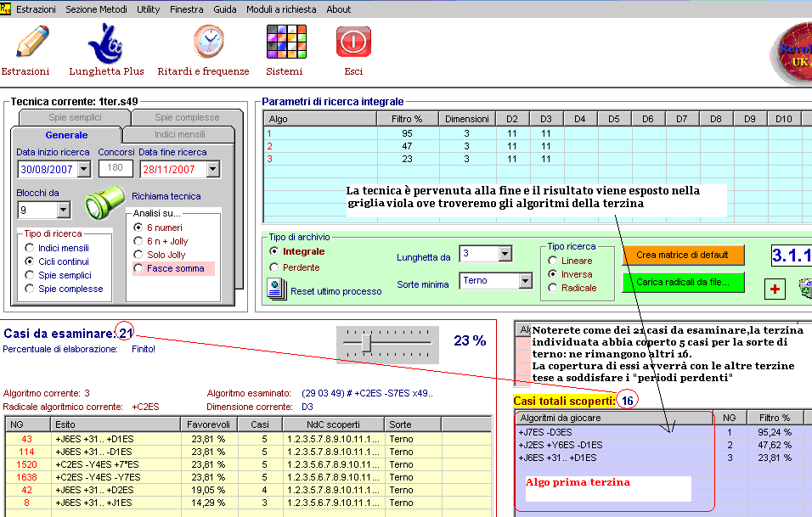The width and height of the screenshot is (812, 517).
Task: Choose Lineare search type
Action: pyautogui.click(x=553, y=261)
